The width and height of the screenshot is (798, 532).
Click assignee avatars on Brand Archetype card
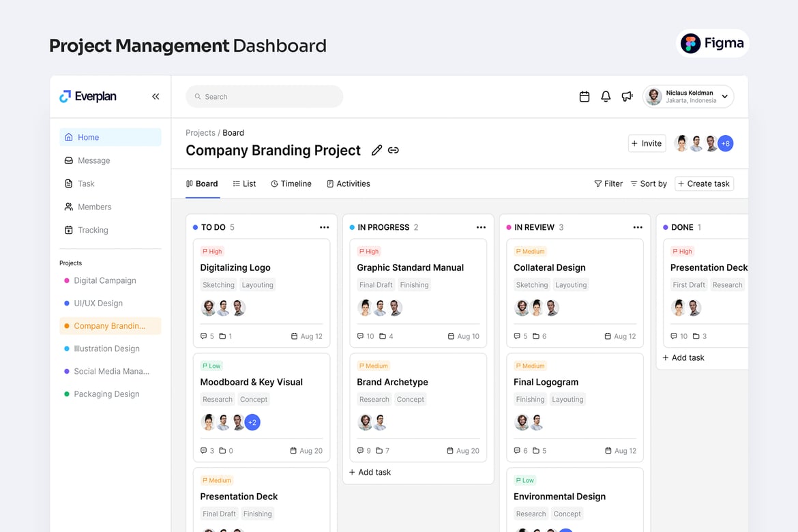pyautogui.click(x=372, y=422)
